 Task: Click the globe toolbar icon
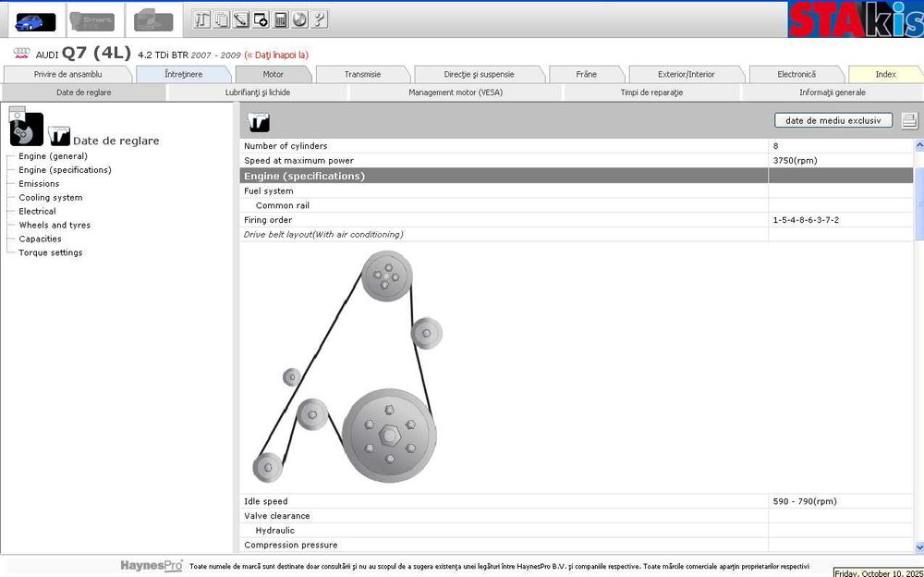pyautogui.click(x=300, y=19)
